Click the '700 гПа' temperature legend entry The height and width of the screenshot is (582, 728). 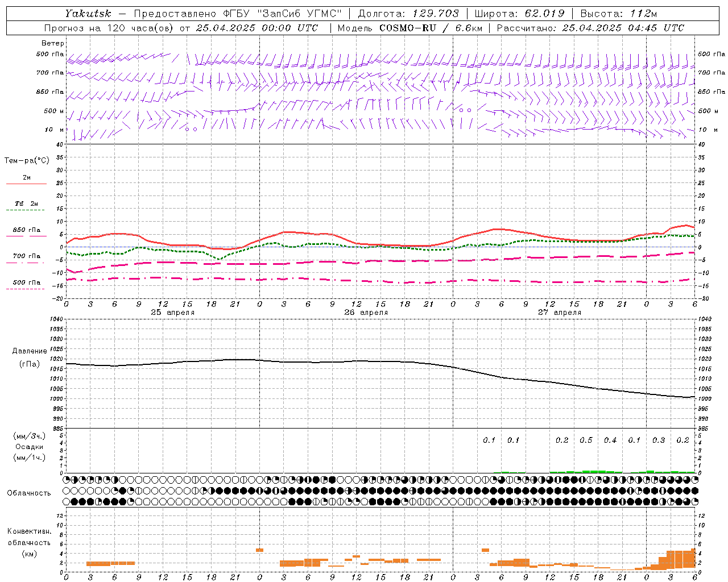(27, 256)
